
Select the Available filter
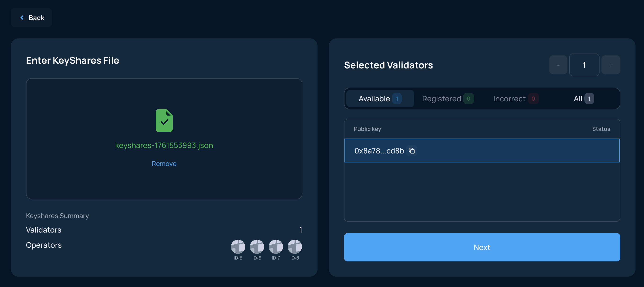coord(379,99)
